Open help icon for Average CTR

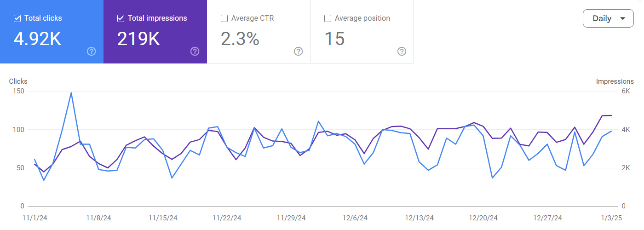pos(298,51)
